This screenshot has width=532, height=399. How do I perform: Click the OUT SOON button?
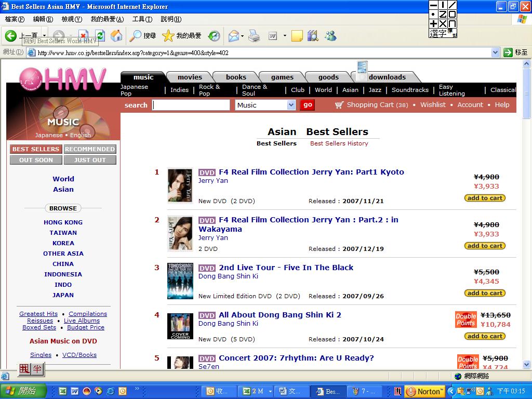click(x=36, y=160)
